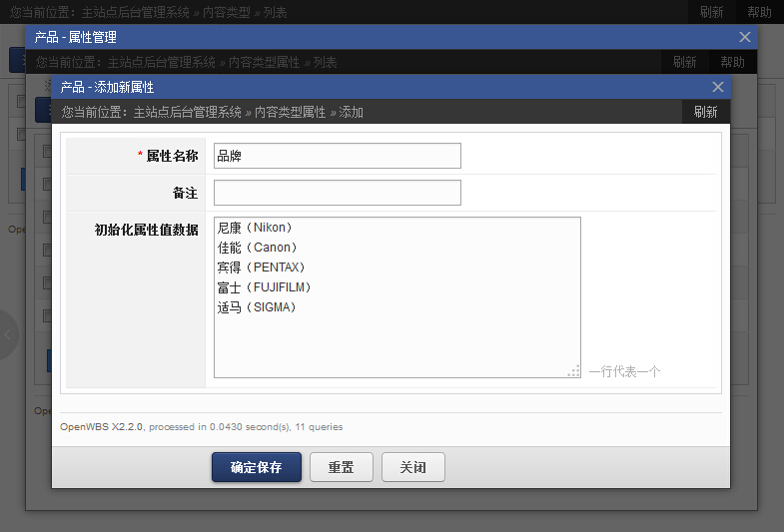Image resolution: width=784 pixels, height=532 pixels.
Task: Close the 产品 - 添加新属性 dialog
Action: pos(717,87)
